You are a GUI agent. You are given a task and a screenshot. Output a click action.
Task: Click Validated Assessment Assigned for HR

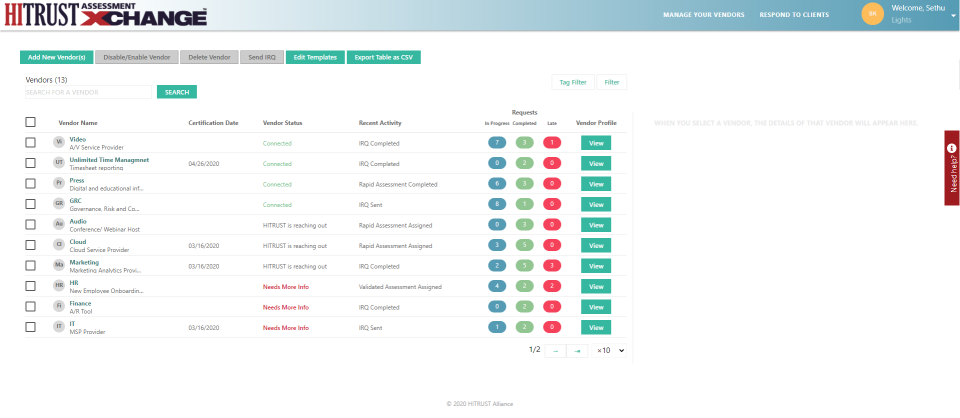pyautogui.click(x=400, y=286)
